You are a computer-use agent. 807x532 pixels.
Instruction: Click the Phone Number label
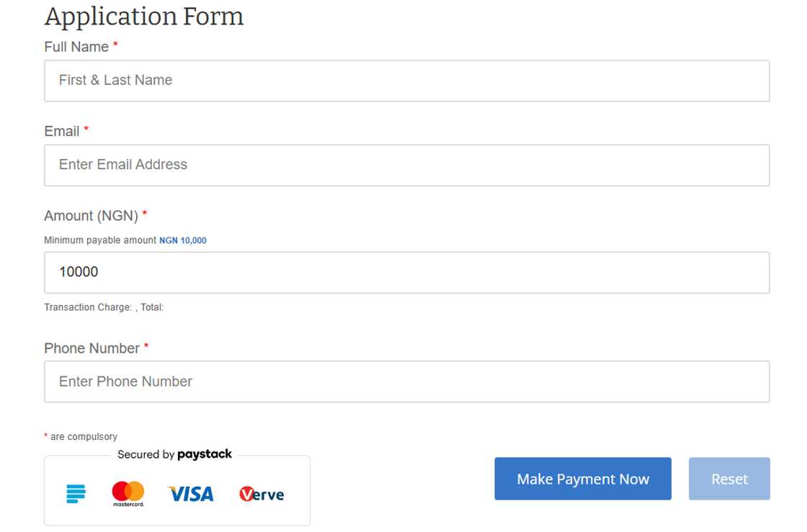point(92,348)
